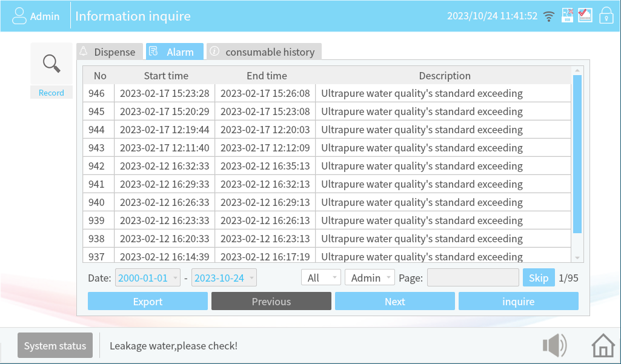Click the Start time column header
This screenshot has height=364, width=621.
coord(166,76)
